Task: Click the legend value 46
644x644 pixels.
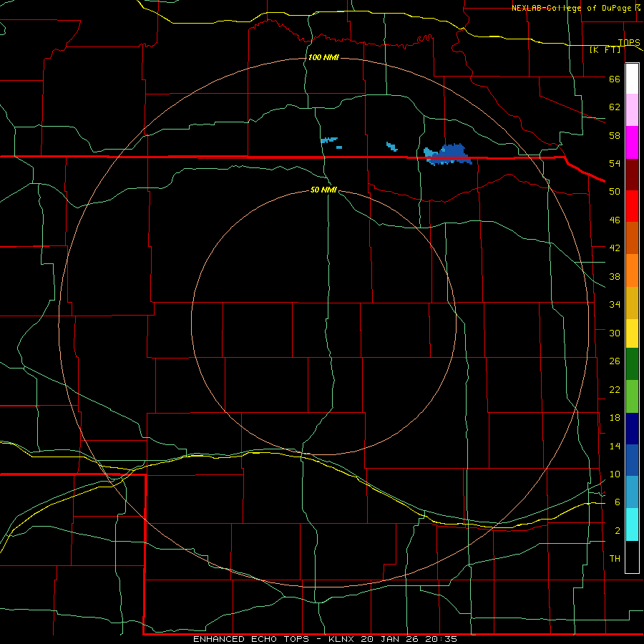Action: [615, 220]
